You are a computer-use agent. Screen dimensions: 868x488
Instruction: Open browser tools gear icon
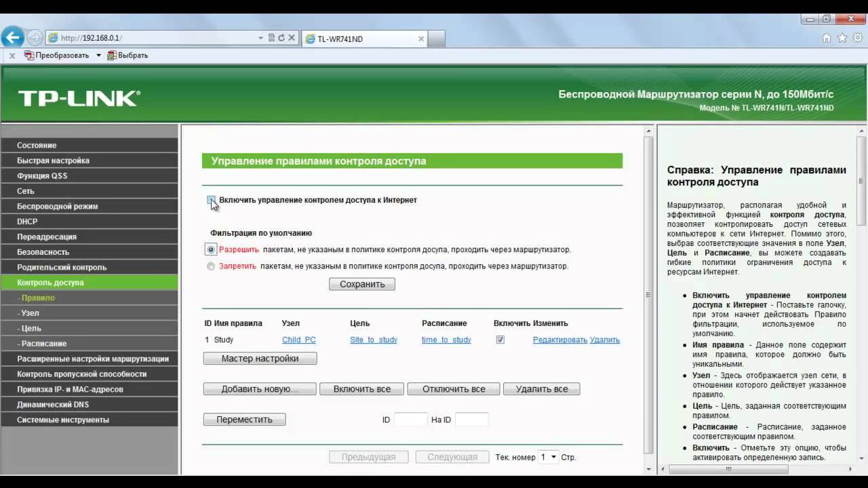coord(856,38)
